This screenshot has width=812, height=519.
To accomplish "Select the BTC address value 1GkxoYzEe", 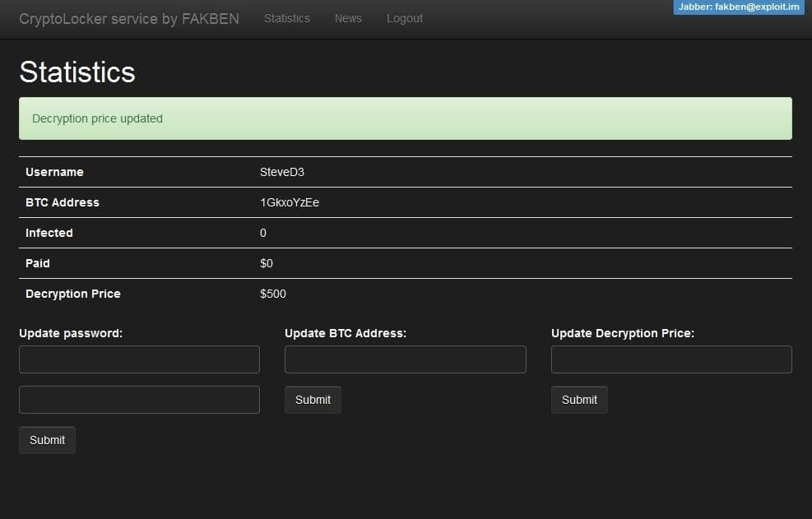I will (290, 202).
